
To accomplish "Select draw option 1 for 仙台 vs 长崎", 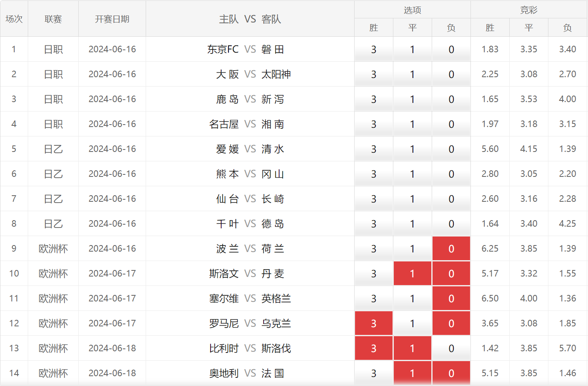I will tap(413, 199).
